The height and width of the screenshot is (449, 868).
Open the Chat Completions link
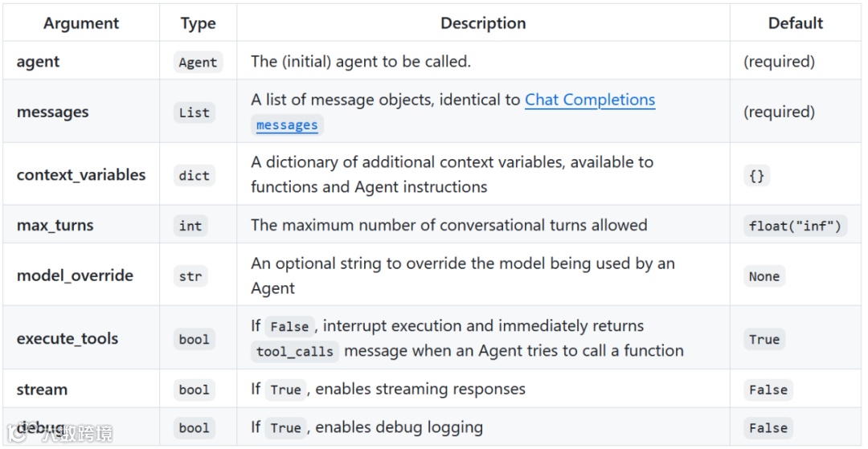[590, 100]
